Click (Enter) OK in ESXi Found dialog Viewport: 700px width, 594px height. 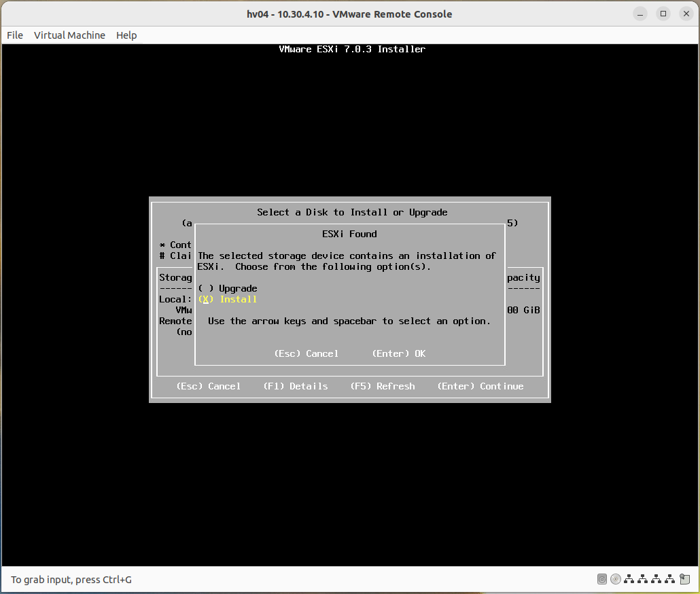pyautogui.click(x=400, y=353)
